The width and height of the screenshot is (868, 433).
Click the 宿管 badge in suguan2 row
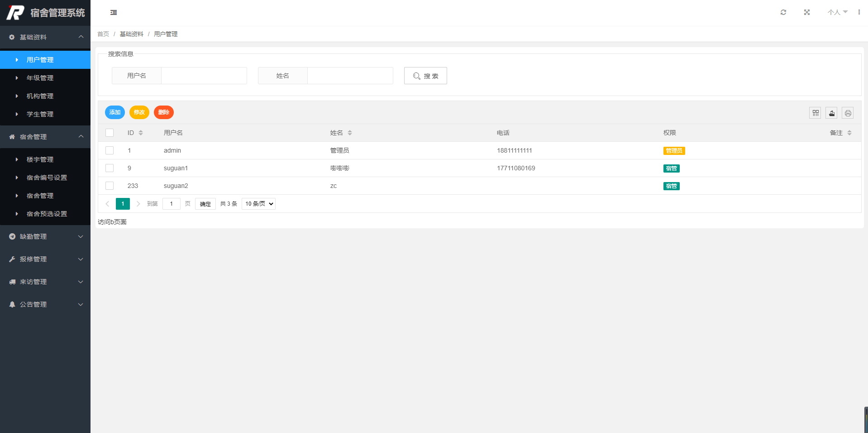tap(672, 186)
